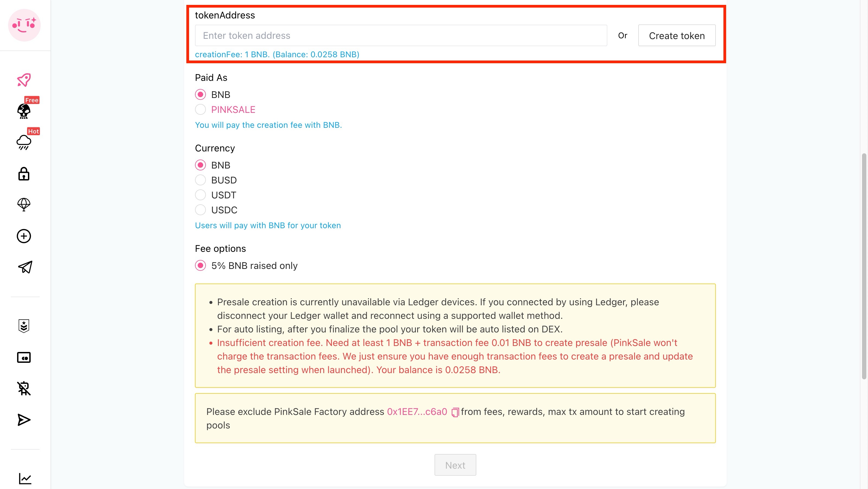The image size is (868, 489).
Task: Click the tokenAddress field label
Action: click(225, 15)
